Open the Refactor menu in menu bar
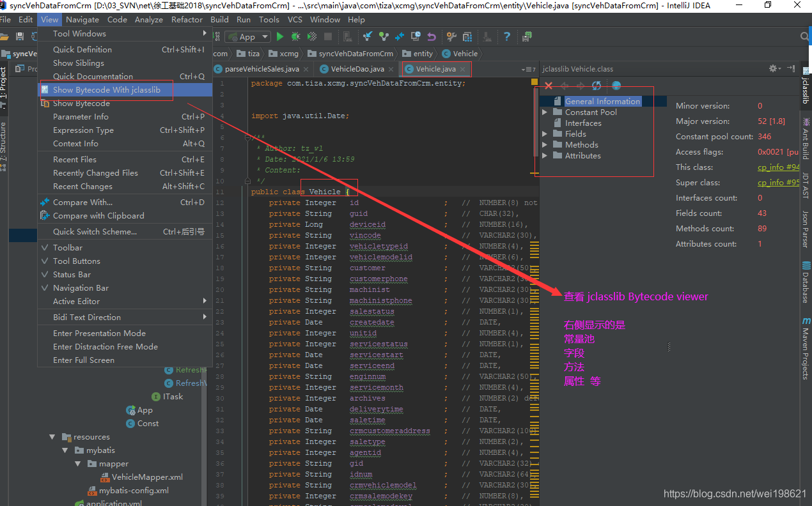 [187, 20]
